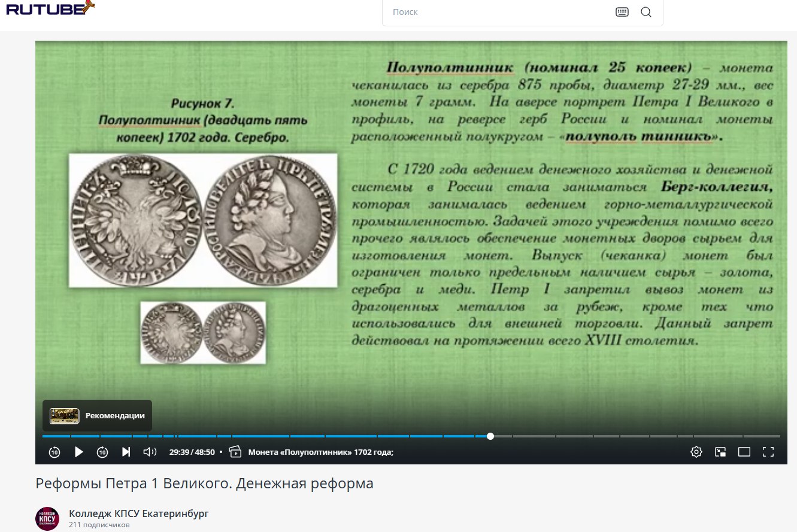Image resolution: width=797 pixels, height=532 pixels.
Task: Click the progress bar playhead
Action: point(490,436)
